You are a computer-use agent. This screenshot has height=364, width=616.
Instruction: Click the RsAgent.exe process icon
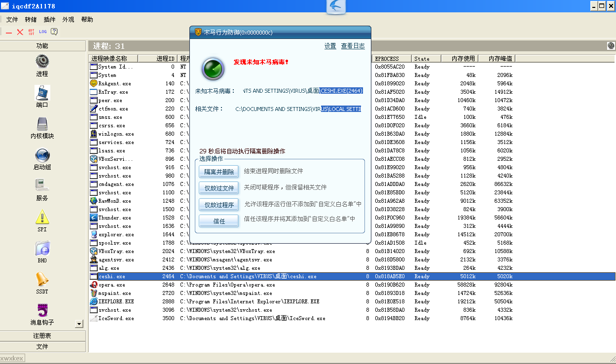coord(94,83)
